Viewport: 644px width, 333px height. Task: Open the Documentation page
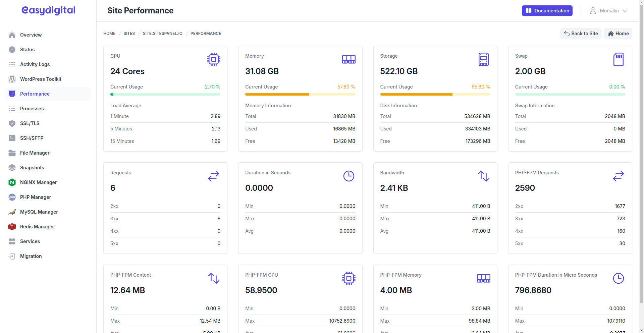[x=547, y=11]
